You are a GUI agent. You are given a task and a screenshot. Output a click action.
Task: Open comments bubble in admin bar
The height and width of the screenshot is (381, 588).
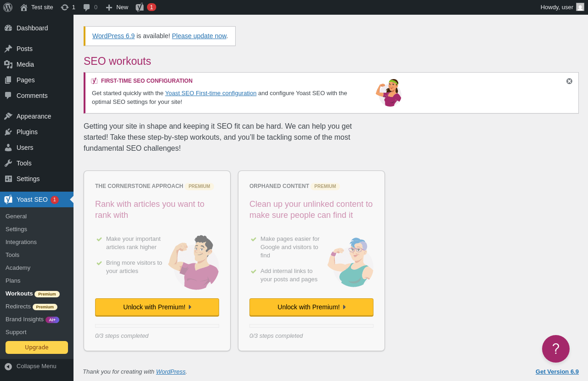click(x=86, y=7)
